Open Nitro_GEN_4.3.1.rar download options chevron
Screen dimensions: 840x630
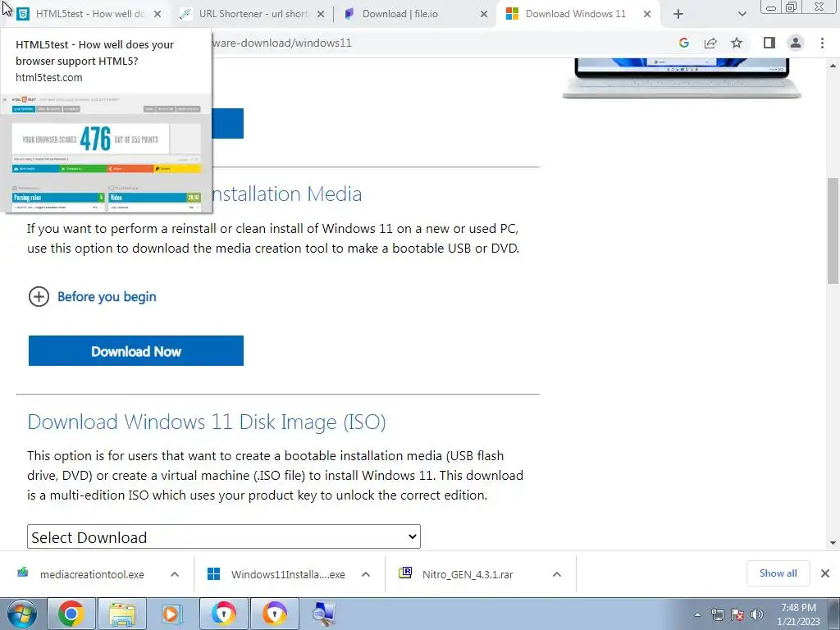[x=557, y=574]
